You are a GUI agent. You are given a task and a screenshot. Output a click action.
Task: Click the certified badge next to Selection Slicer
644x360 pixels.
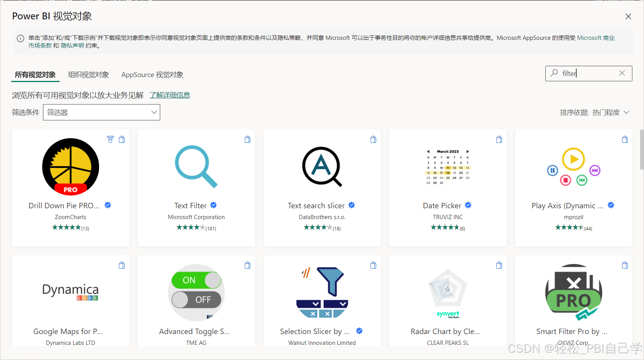360,331
